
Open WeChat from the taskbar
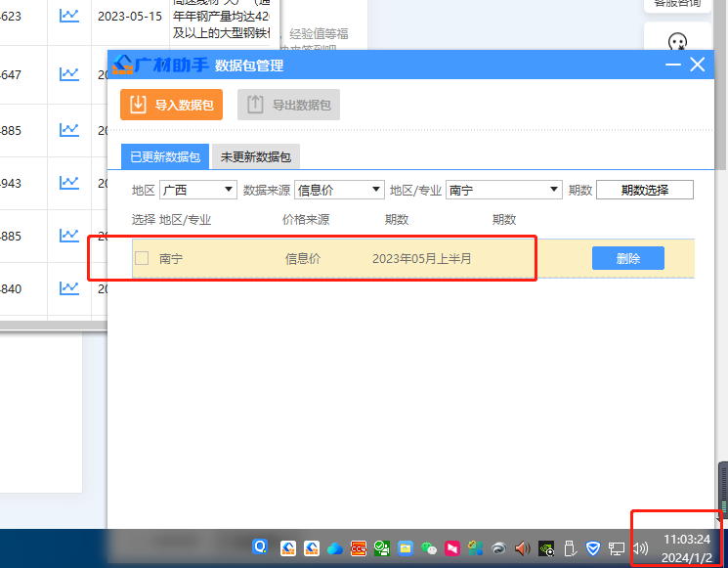click(x=429, y=548)
